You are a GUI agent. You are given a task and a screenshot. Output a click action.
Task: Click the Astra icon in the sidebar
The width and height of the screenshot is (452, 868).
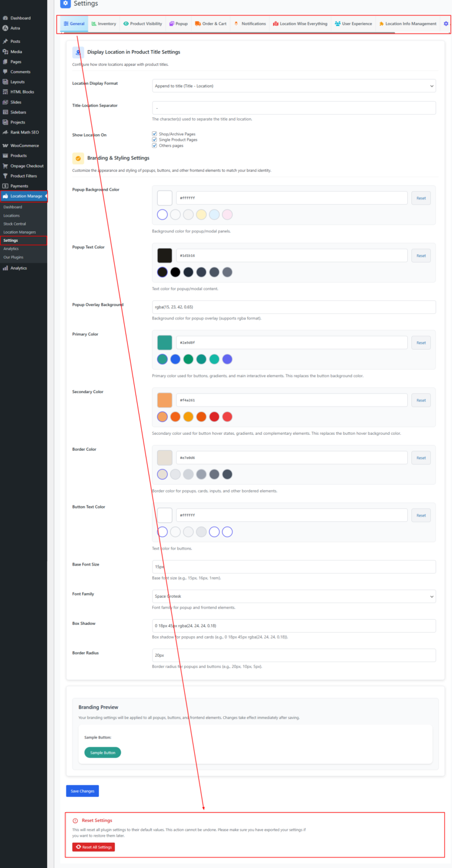point(5,28)
